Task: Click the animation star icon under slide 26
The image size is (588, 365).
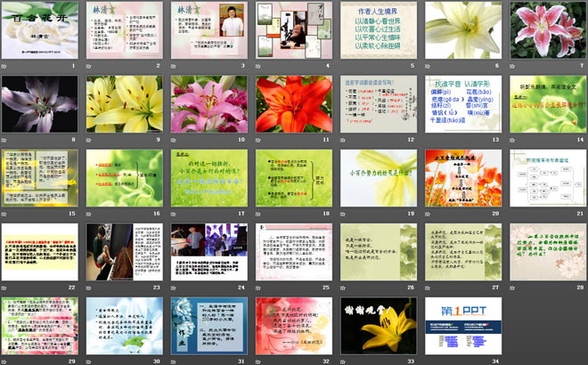Action: coord(343,288)
